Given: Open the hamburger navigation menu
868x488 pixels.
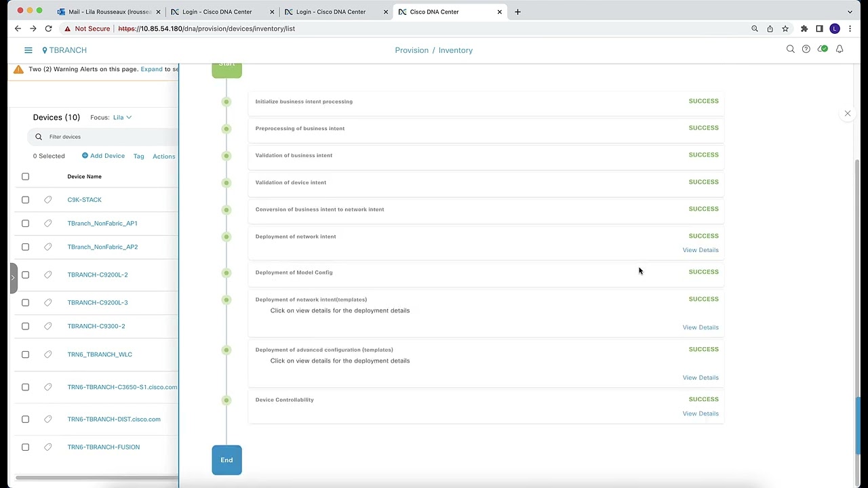Looking at the screenshot, I should [28, 50].
